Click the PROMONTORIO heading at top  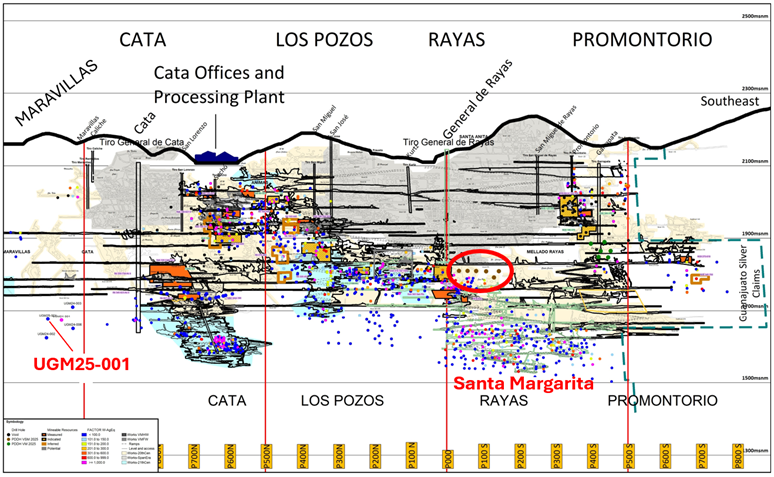[x=641, y=40]
